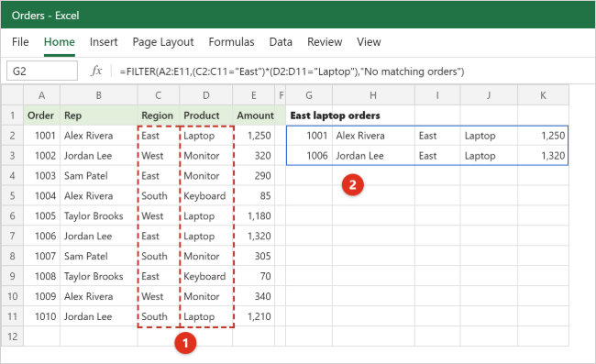Open the File tab

(20, 42)
